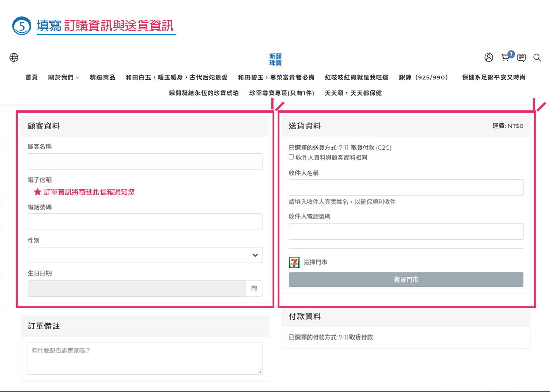Select the 生日日期 date field

tap(136, 289)
